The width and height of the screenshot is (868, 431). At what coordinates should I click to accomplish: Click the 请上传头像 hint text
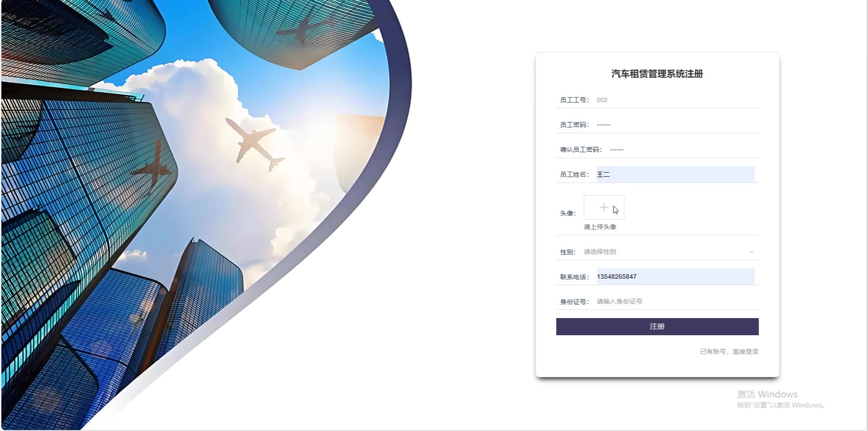[600, 227]
